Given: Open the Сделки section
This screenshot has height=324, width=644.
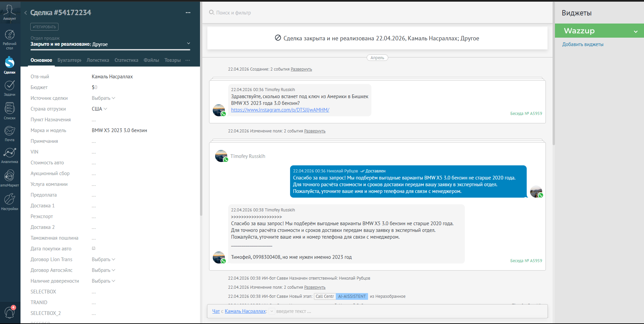Looking at the screenshot, I should [x=9, y=65].
